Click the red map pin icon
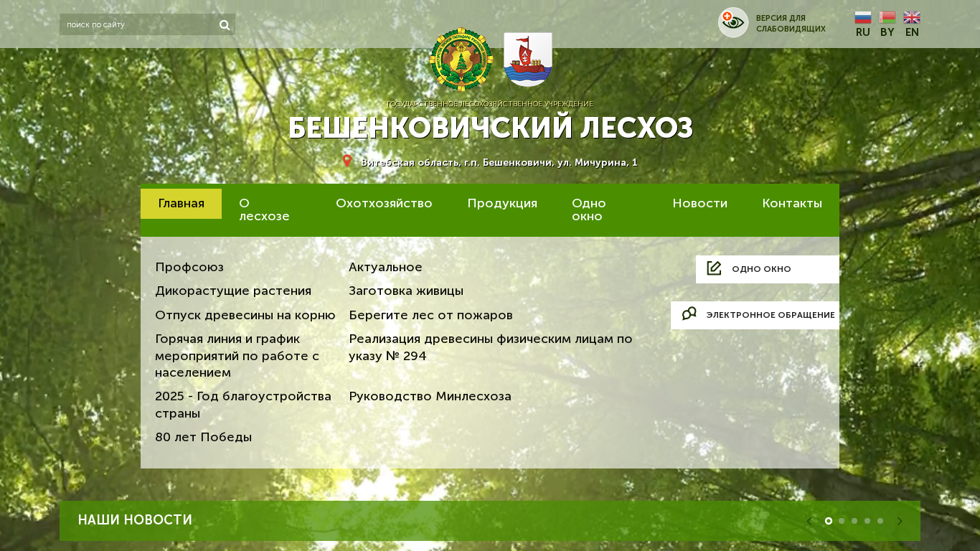Viewport: 980px width, 551px height. pyautogui.click(x=347, y=161)
